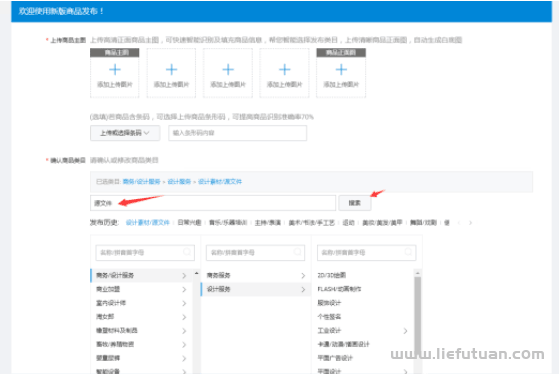
Task: Open 商务/设计服务 breadcrumb link
Action: tap(142, 181)
